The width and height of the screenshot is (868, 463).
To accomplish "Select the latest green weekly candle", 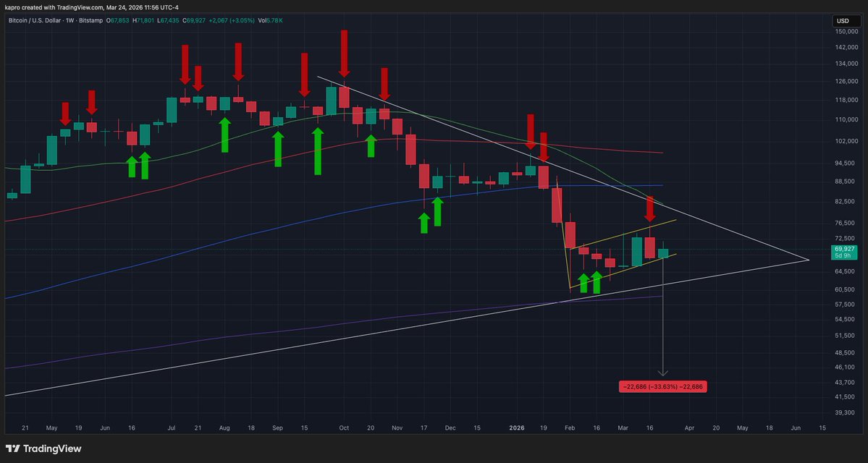I will (663, 253).
